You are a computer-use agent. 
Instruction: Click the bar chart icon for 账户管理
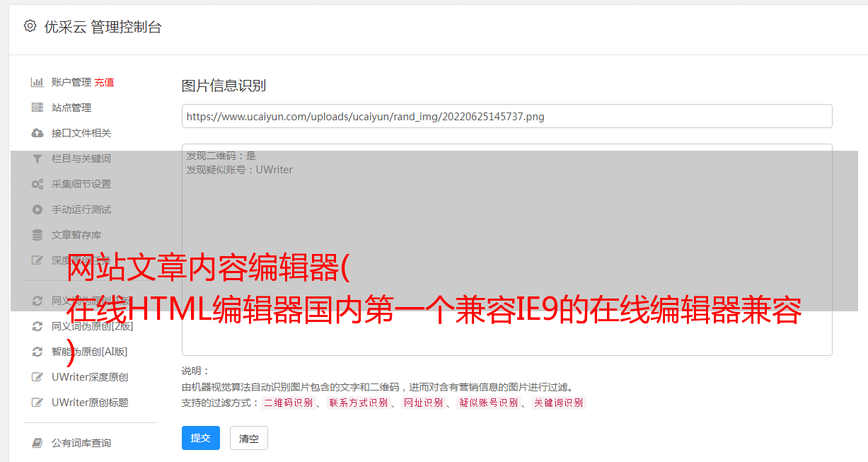coord(37,82)
